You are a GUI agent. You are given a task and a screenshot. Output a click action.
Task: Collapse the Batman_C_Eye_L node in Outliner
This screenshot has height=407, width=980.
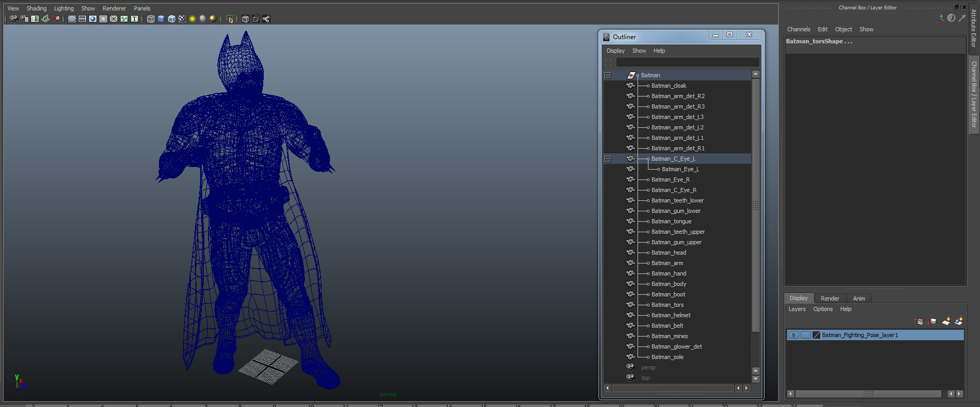[608, 159]
